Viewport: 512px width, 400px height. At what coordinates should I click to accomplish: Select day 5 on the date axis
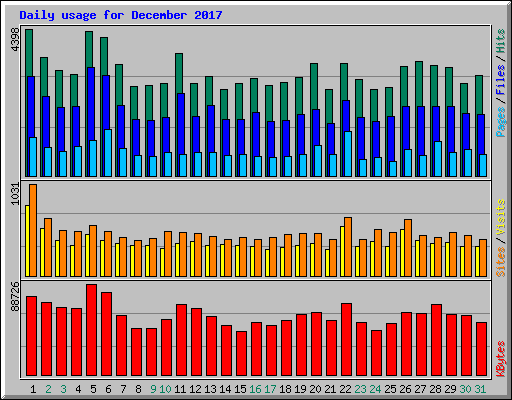tap(93, 389)
